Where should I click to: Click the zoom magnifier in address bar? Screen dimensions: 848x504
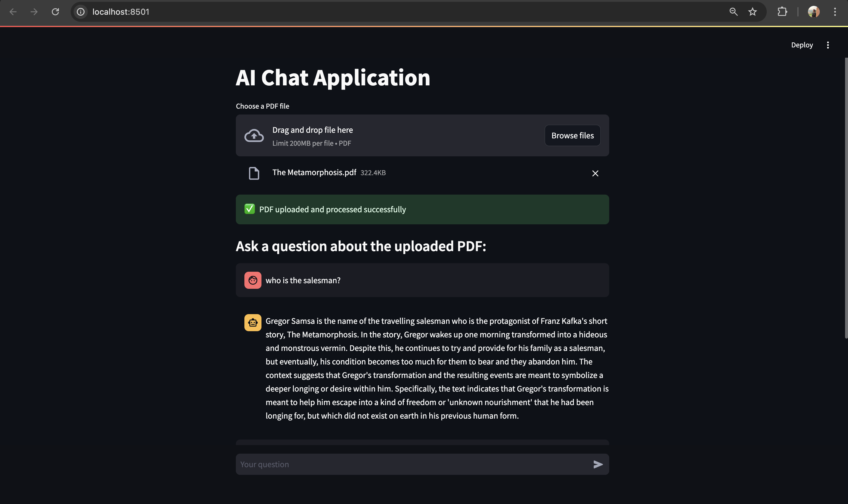[733, 12]
